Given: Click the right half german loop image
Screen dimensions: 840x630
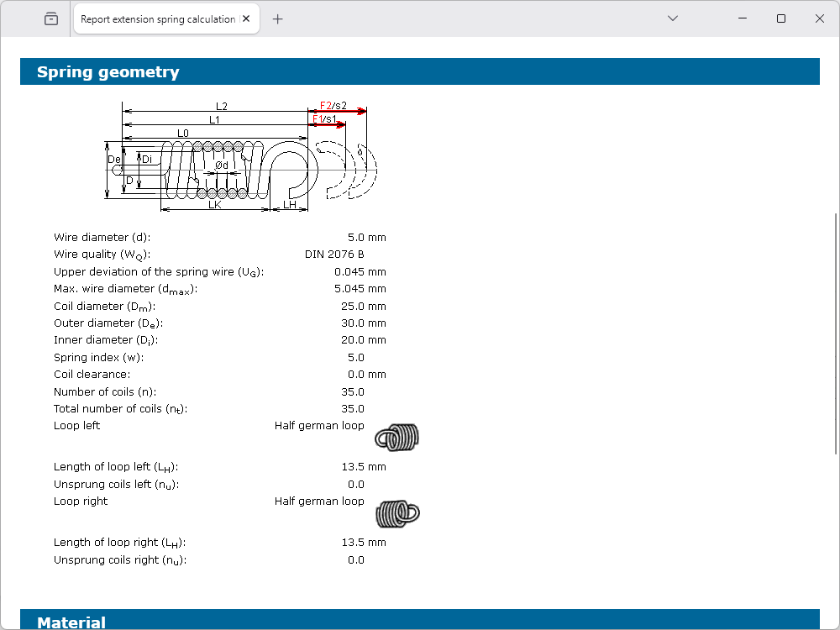Looking at the screenshot, I should tap(397, 512).
